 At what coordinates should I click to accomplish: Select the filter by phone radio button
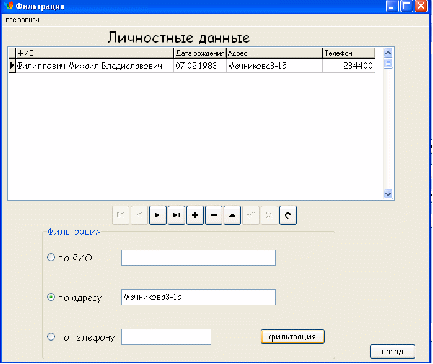click(51, 337)
